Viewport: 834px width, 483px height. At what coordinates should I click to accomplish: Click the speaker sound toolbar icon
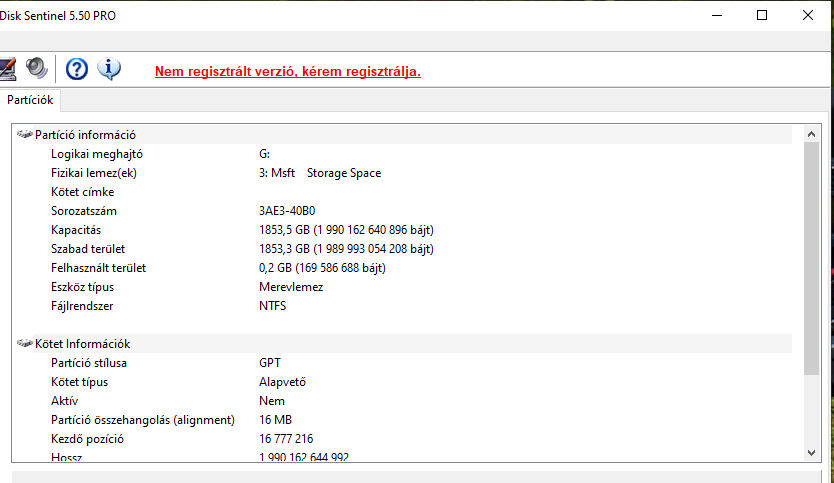coord(37,68)
